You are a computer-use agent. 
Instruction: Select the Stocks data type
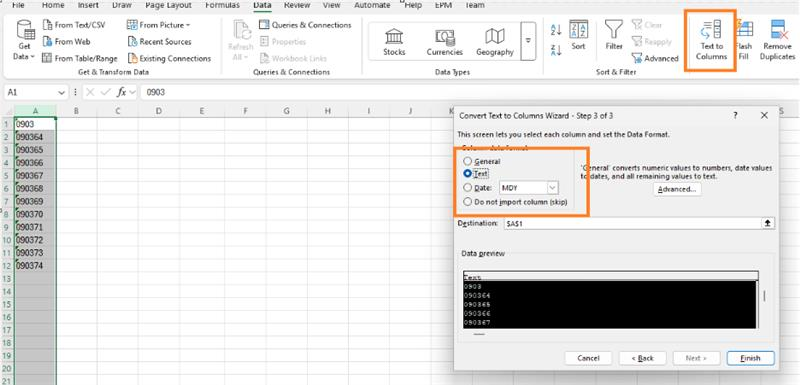pos(394,42)
